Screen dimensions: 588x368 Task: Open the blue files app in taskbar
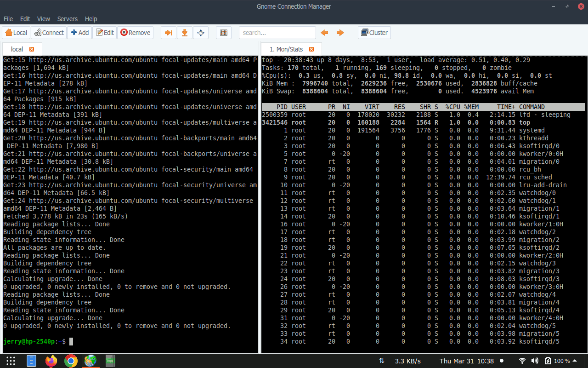(31, 361)
